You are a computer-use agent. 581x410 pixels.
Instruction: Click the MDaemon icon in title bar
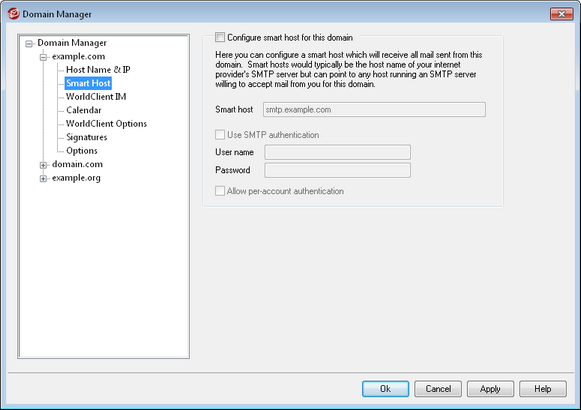pos(14,14)
